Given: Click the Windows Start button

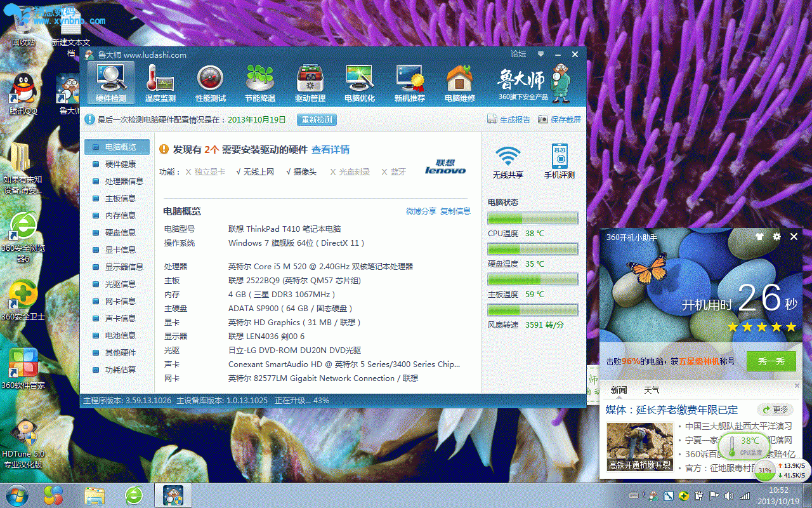Looking at the screenshot, I should pos(16,495).
